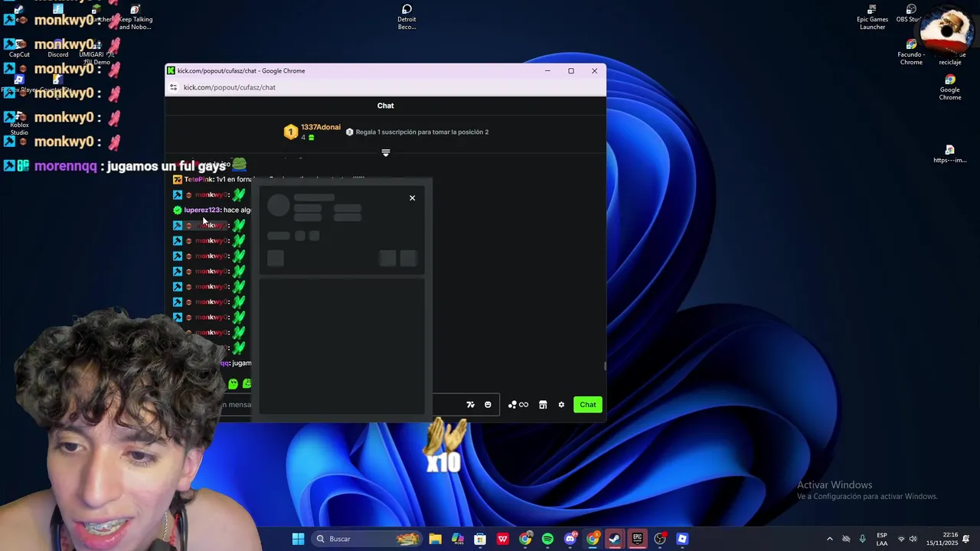Viewport: 980px width, 551px height.
Task: Open chat settings gear icon
Action: pos(561,405)
